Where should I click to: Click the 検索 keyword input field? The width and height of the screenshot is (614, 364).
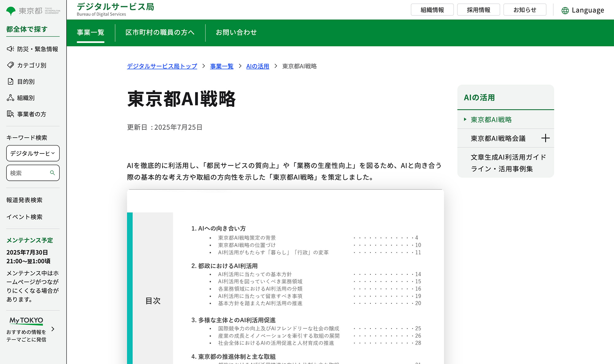(x=33, y=173)
